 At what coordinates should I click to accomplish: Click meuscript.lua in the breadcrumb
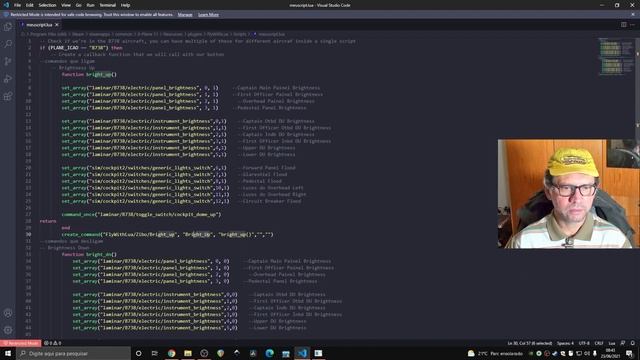271,34
